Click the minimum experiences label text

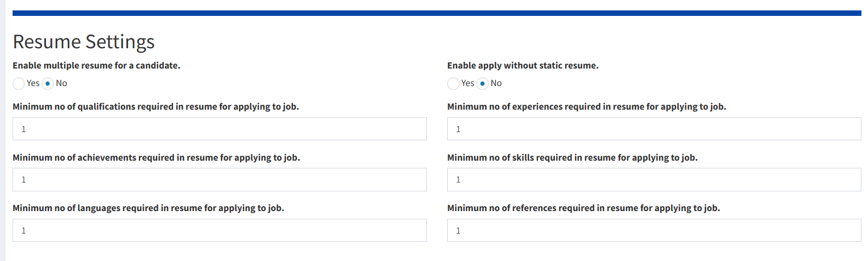[586, 106]
